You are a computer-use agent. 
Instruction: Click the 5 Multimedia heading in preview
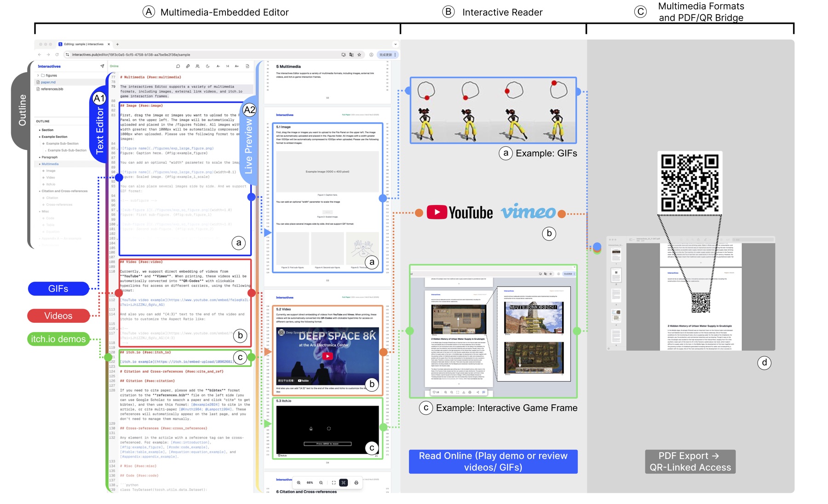(x=288, y=67)
